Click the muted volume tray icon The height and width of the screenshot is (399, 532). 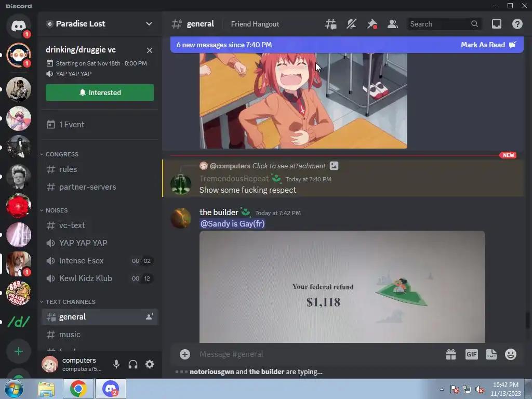480,389
